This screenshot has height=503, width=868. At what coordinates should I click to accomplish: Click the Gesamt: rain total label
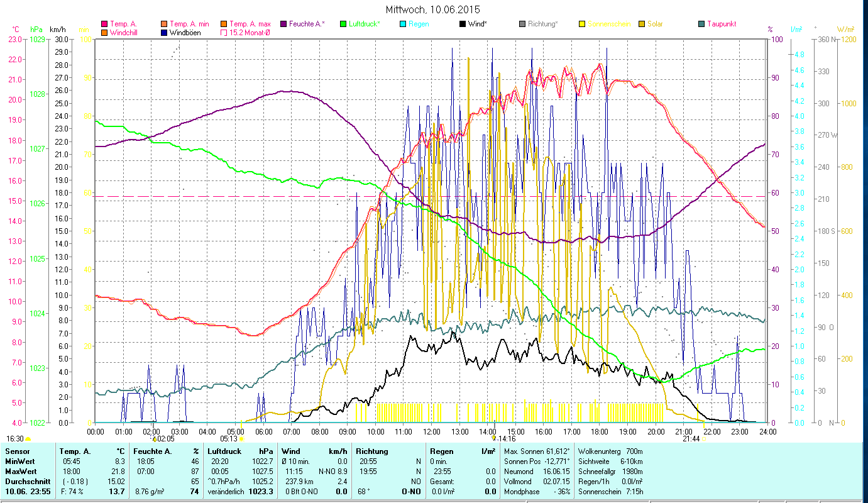pos(443,481)
